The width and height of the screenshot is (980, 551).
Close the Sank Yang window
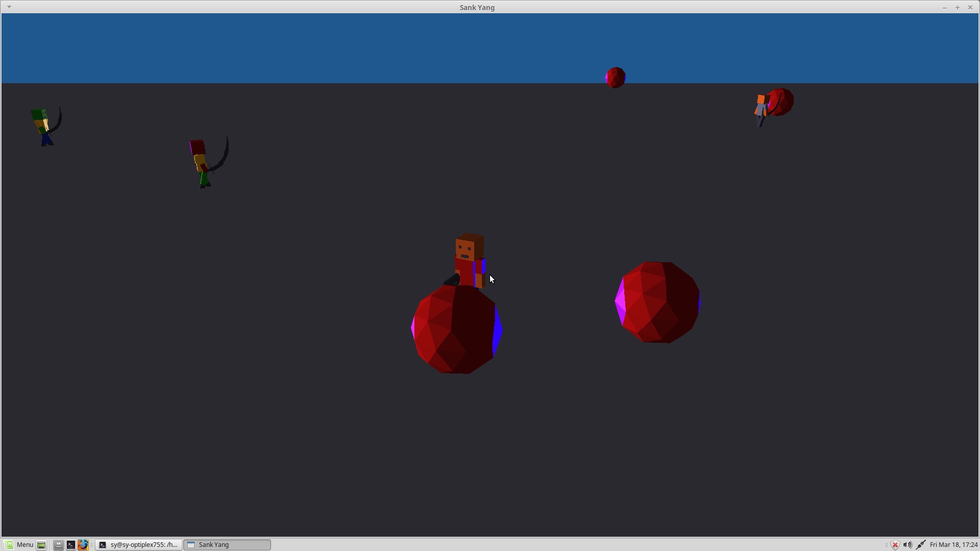(970, 8)
